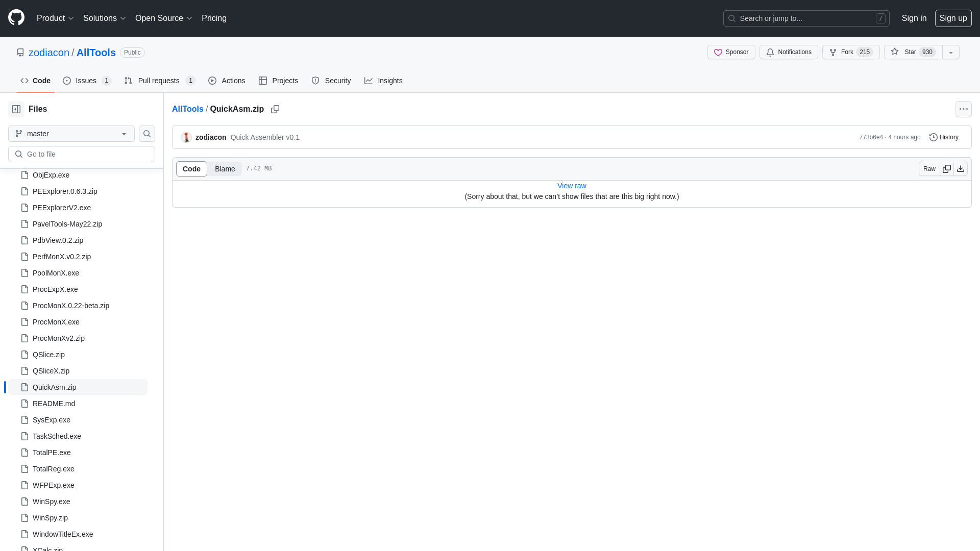
Task: Open Notifications sign-in button
Action: click(789, 52)
